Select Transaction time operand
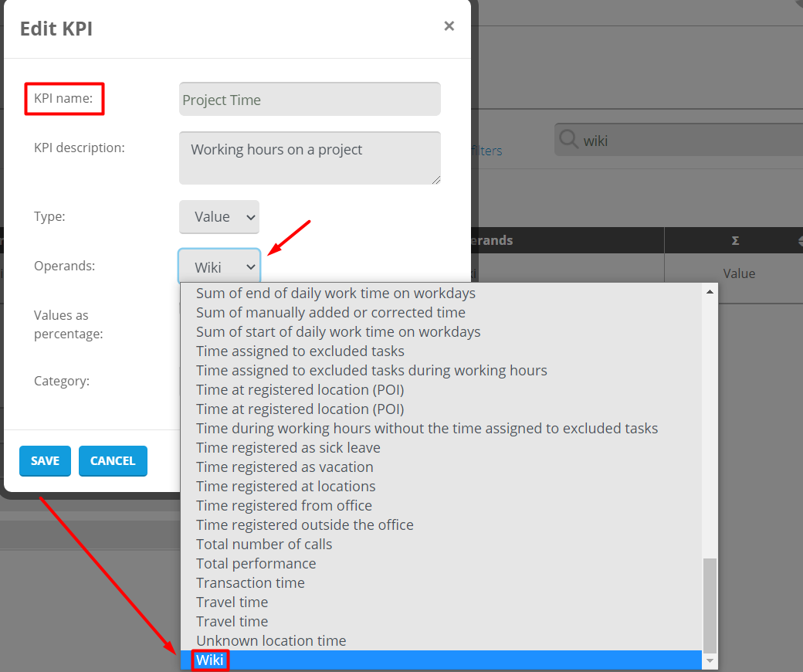This screenshot has width=803, height=672. (x=250, y=583)
